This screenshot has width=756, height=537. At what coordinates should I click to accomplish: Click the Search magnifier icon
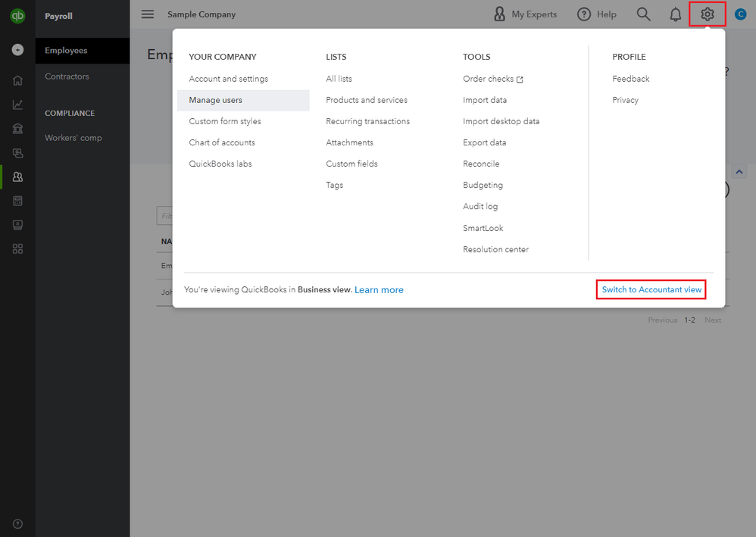tap(644, 14)
